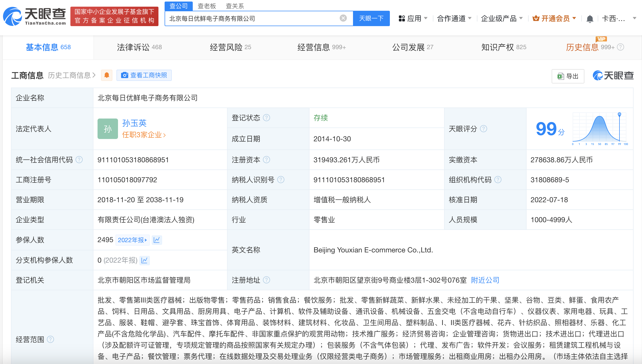642x364 pixels.
Task: Click the score distribution chart
Action: (600, 129)
